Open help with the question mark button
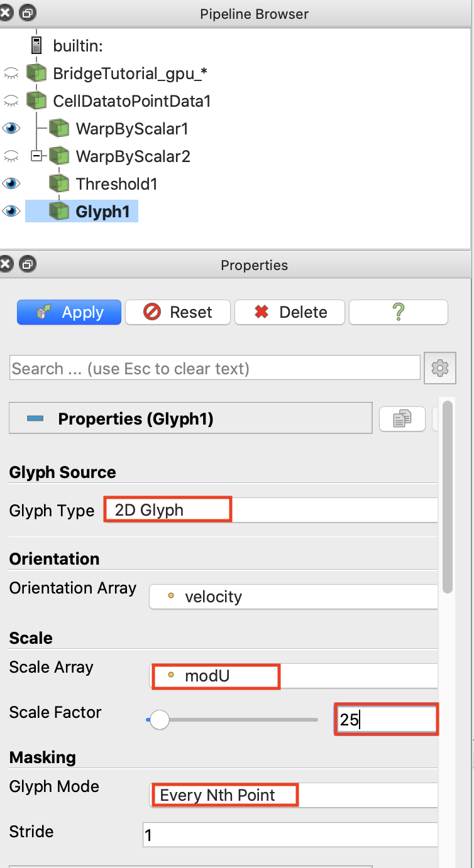The width and height of the screenshot is (474, 868). (x=398, y=312)
